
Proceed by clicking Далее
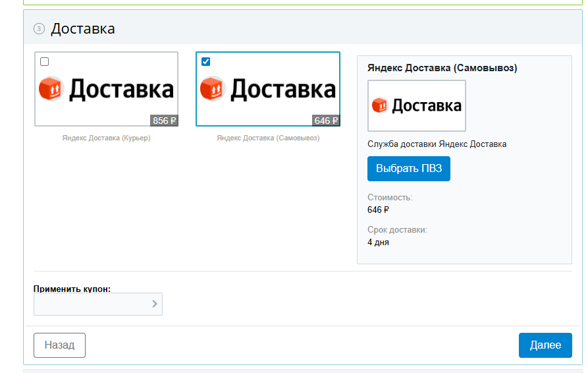tap(545, 345)
